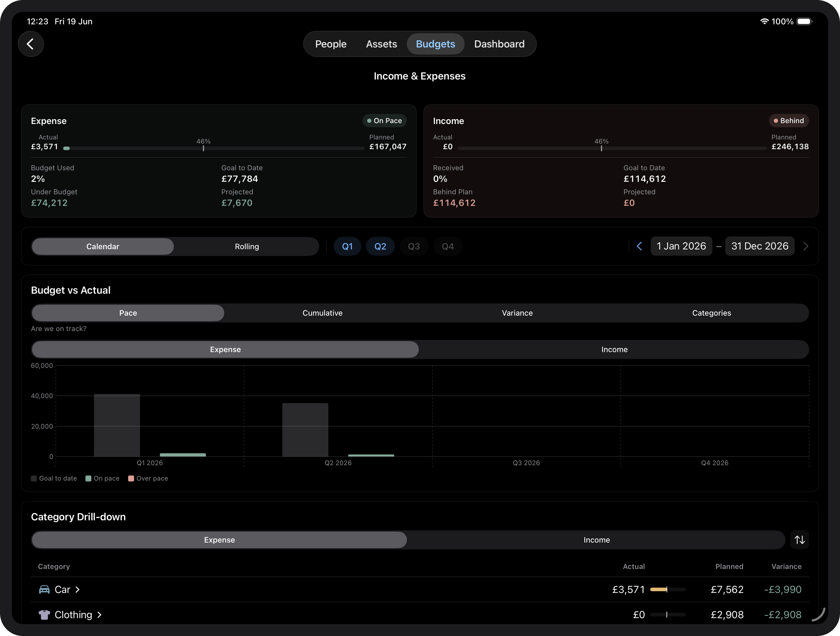840x636 pixels.
Task: Switch chart to Variance view
Action: (x=517, y=313)
